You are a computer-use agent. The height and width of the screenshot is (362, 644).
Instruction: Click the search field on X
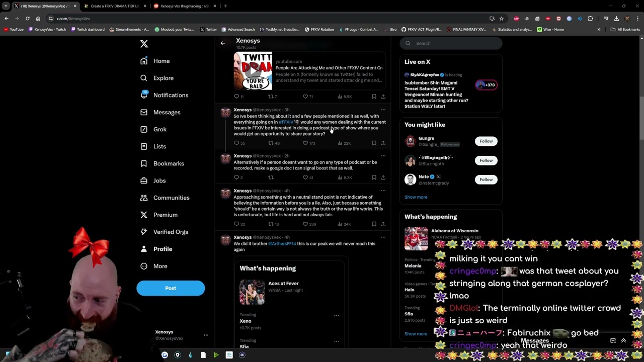click(451, 43)
